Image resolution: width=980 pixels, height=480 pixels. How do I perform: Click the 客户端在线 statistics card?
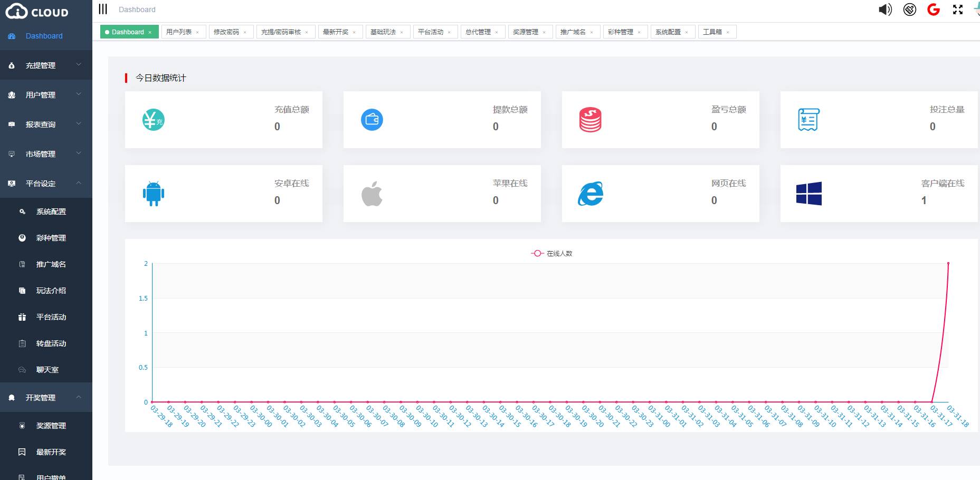(x=879, y=193)
